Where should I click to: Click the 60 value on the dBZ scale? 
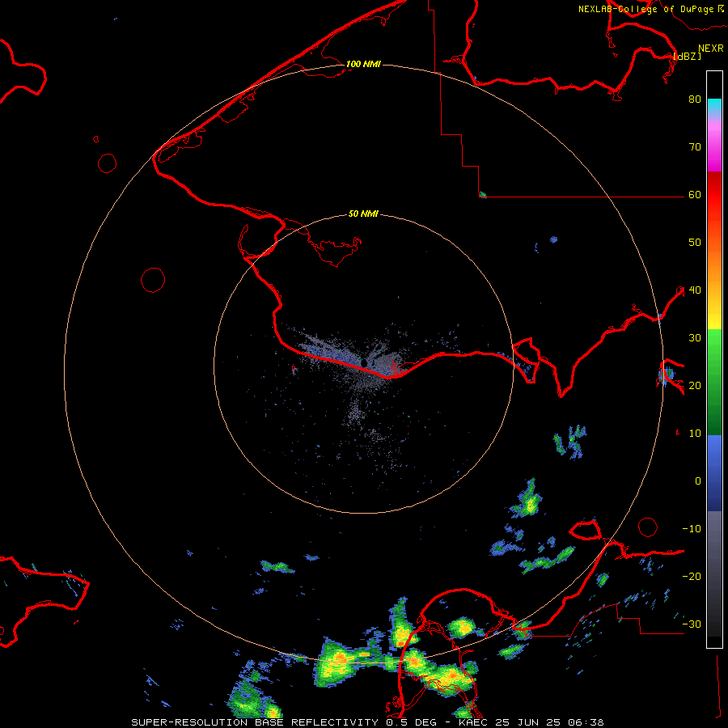tap(695, 194)
